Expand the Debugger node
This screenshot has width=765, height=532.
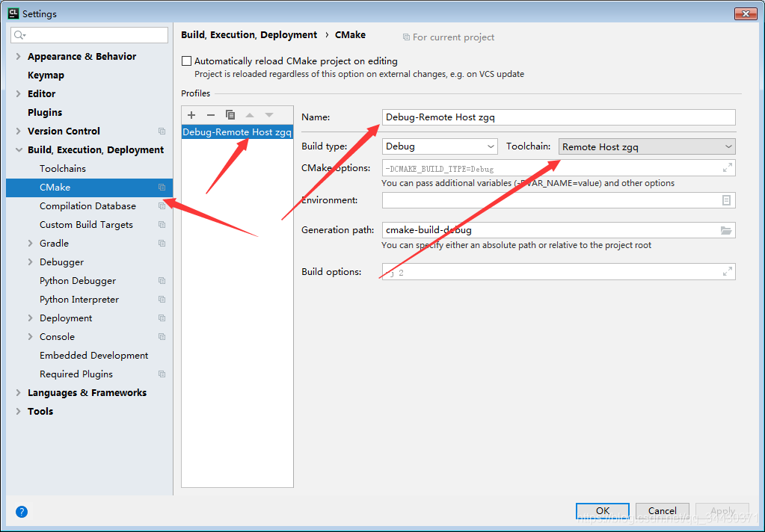pos(30,262)
